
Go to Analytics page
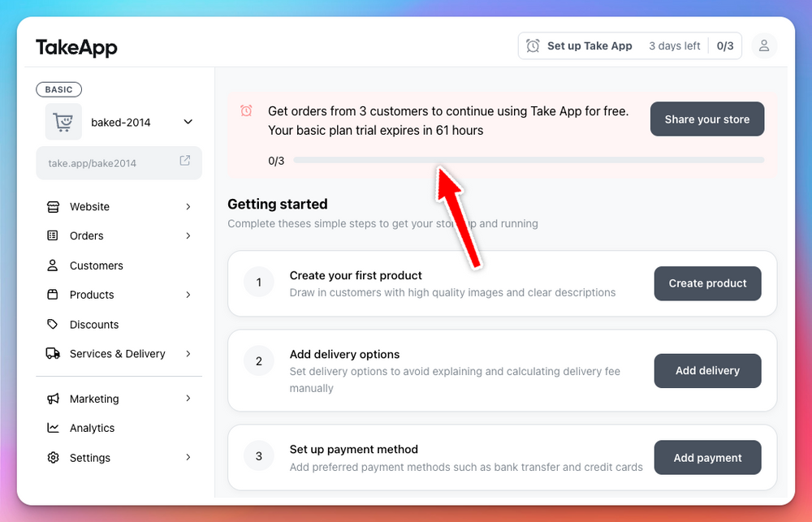point(119,428)
